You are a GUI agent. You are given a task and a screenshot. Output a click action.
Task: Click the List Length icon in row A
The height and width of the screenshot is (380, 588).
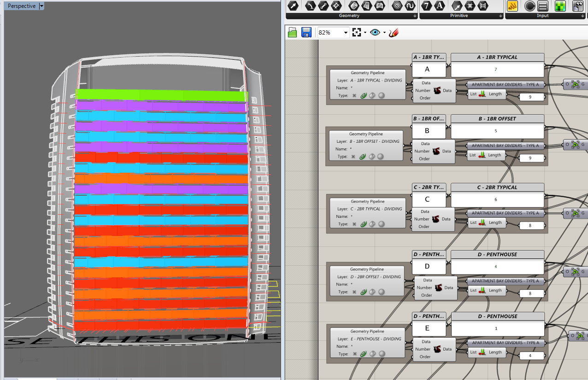pos(482,94)
